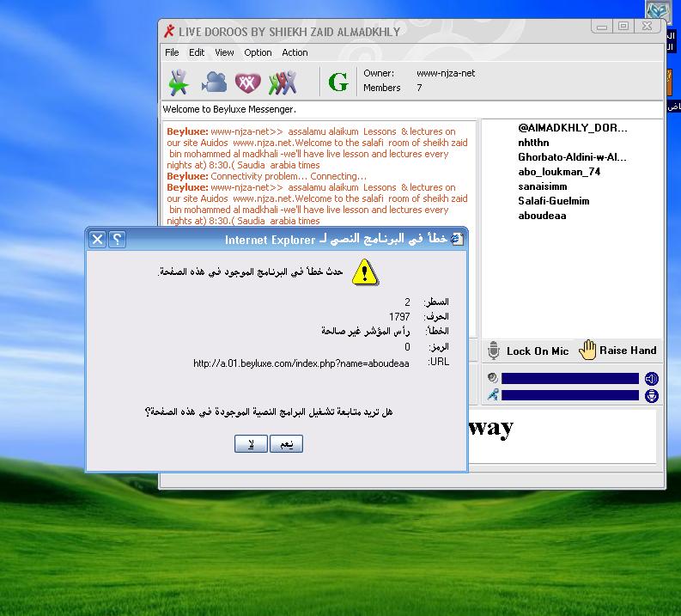Toggle Raise Hand
681x616 pixels.
(617, 351)
